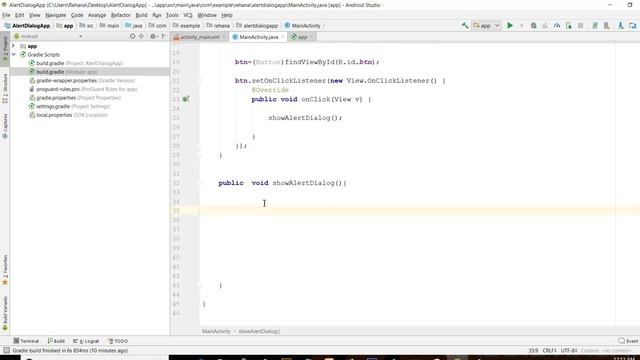
Task: Close the activity_main.xml tab
Action: [x=224, y=37]
